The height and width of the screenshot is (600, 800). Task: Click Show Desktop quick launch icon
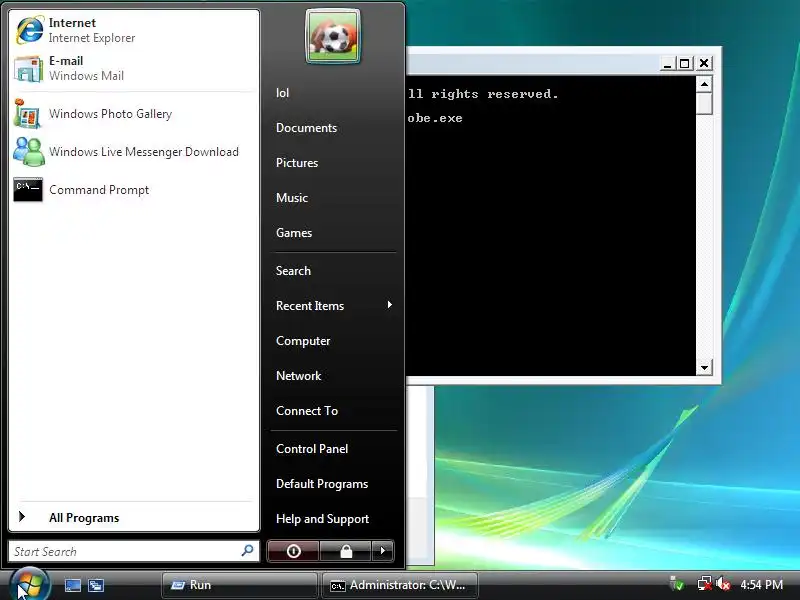(72, 585)
